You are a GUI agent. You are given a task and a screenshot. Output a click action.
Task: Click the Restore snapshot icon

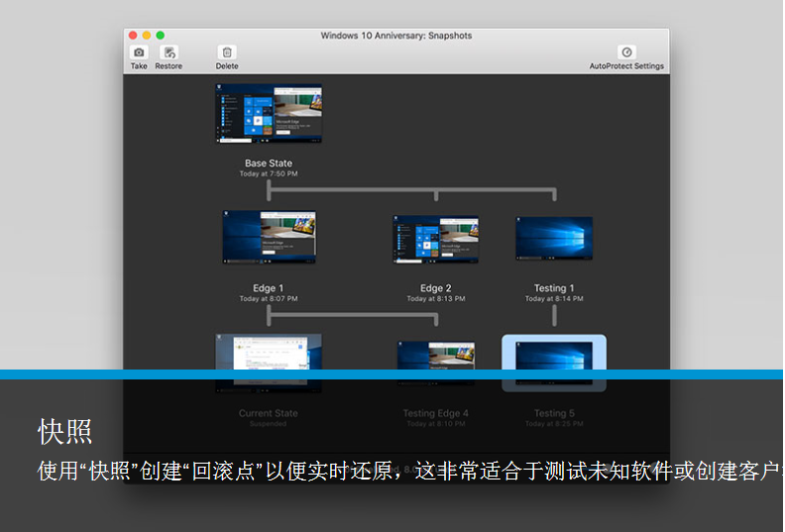pyautogui.click(x=168, y=53)
